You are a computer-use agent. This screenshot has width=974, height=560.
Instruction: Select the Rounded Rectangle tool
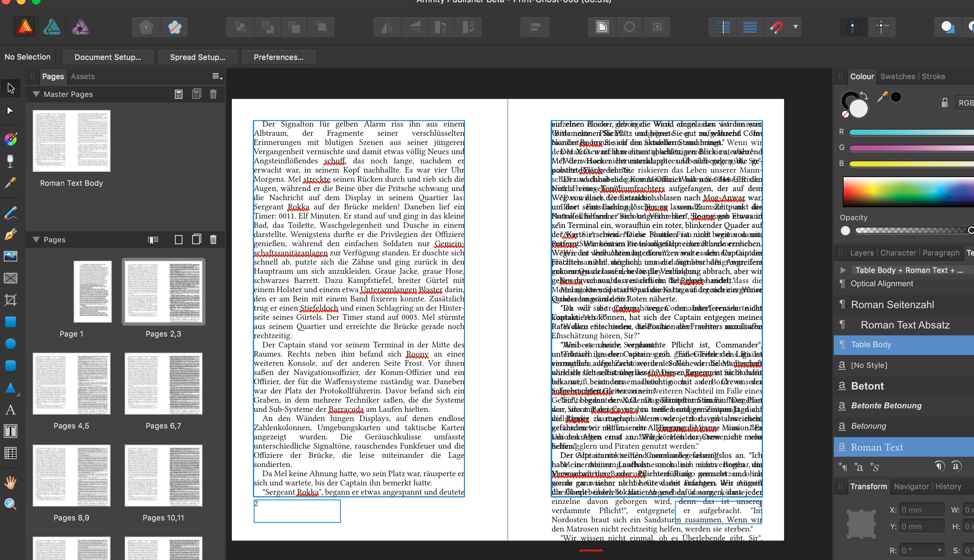click(11, 366)
